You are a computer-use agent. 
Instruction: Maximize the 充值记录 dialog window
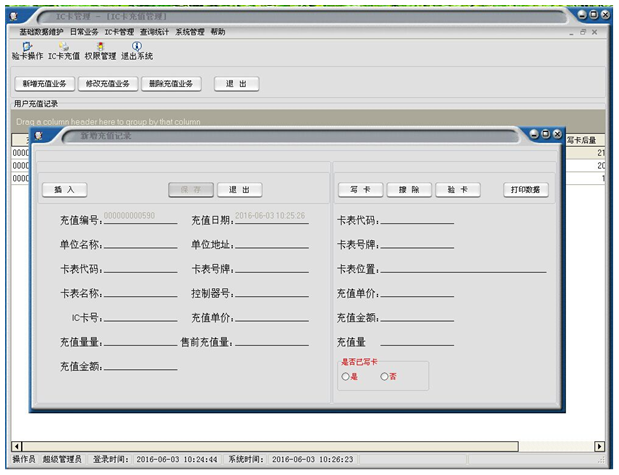click(546, 134)
